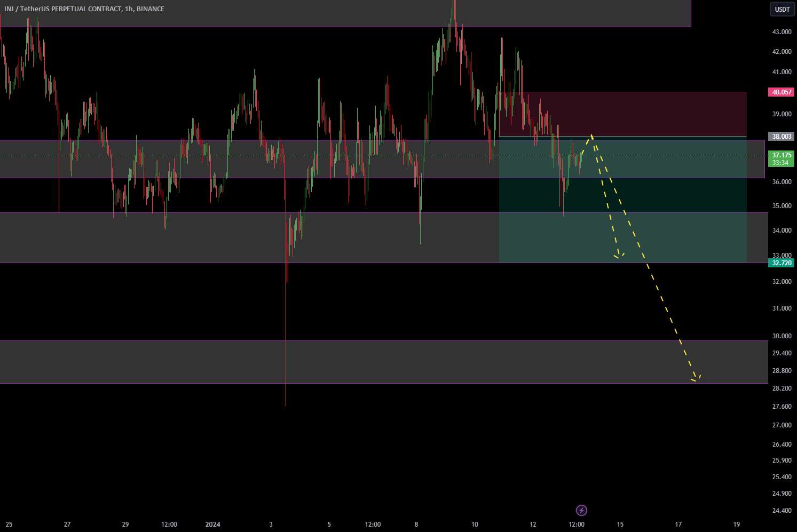Click the 28.800 price axis label
This screenshot has width=797, height=532.
782,371
